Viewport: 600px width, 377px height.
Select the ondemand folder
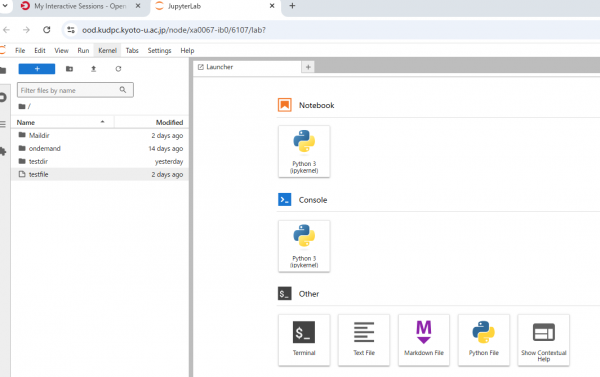coord(100,149)
